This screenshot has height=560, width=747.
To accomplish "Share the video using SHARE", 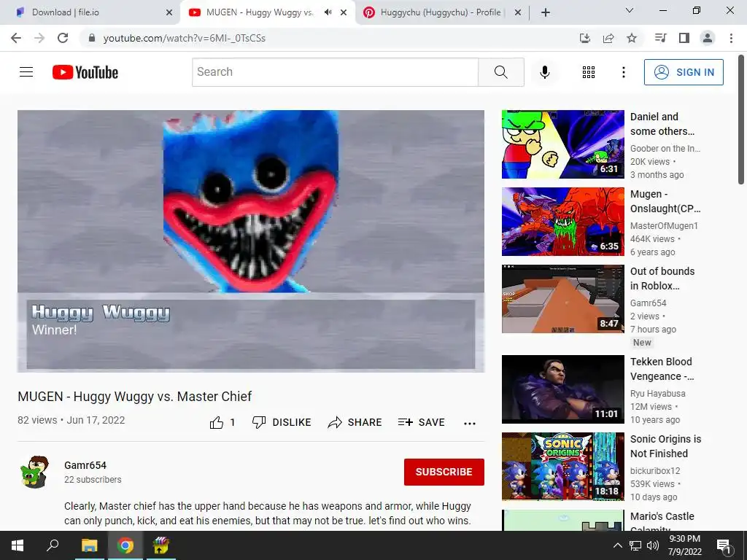I will [x=355, y=422].
